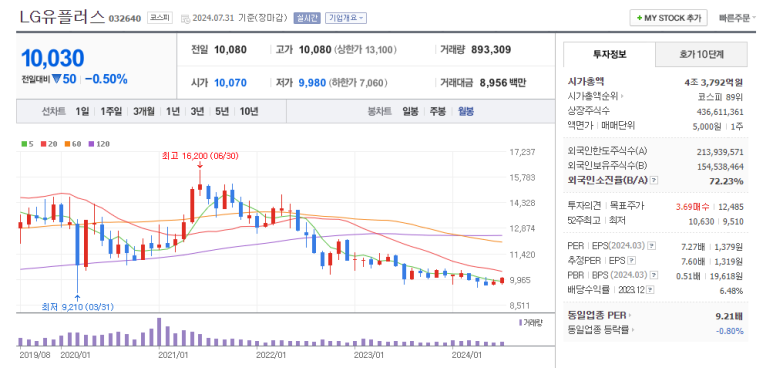Click the 배당수익률 value 6.48%

click(731, 291)
